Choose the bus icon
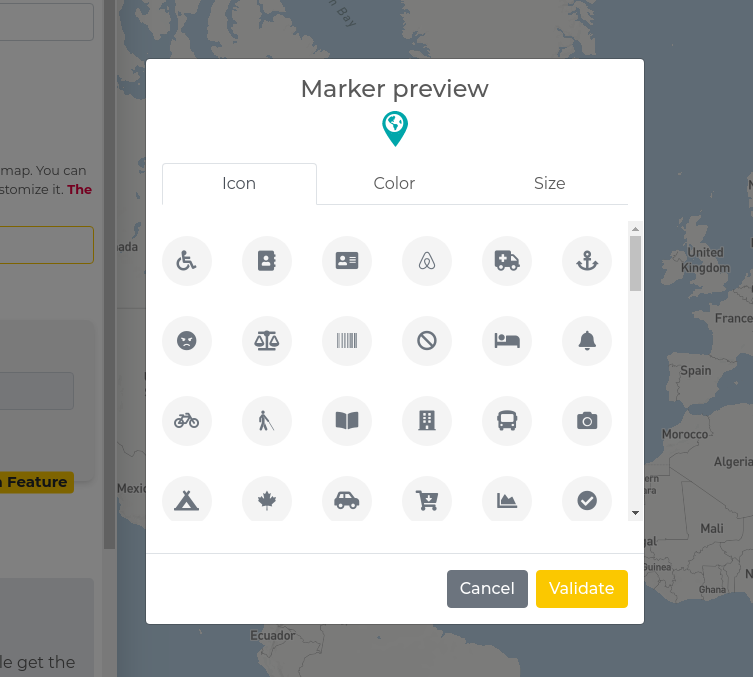This screenshot has width=753, height=677. coord(507,421)
